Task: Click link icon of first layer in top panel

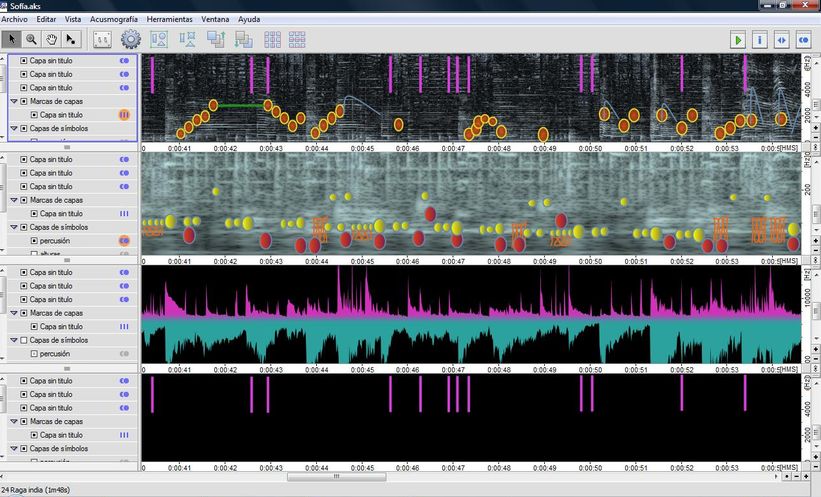Action: click(124, 61)
